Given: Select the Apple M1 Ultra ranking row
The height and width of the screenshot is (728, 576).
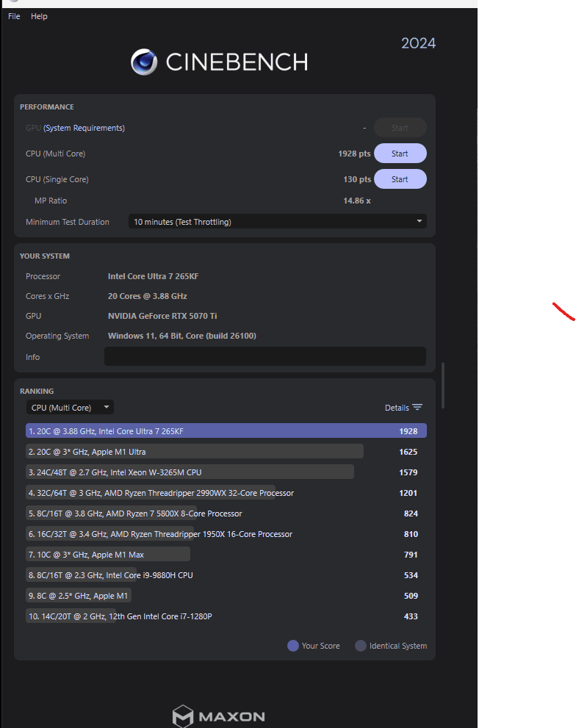Looking at the screenshot, I should 226,451.
